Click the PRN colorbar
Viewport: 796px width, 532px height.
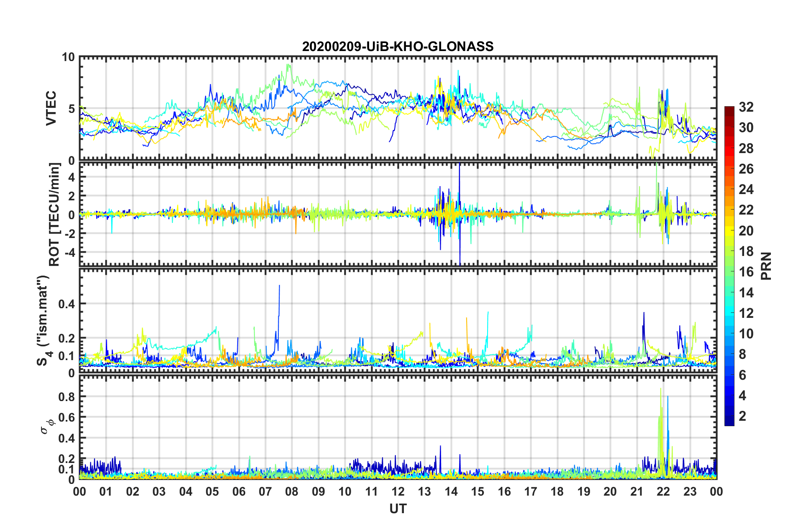pyautogui.click(x=729, y=266)
